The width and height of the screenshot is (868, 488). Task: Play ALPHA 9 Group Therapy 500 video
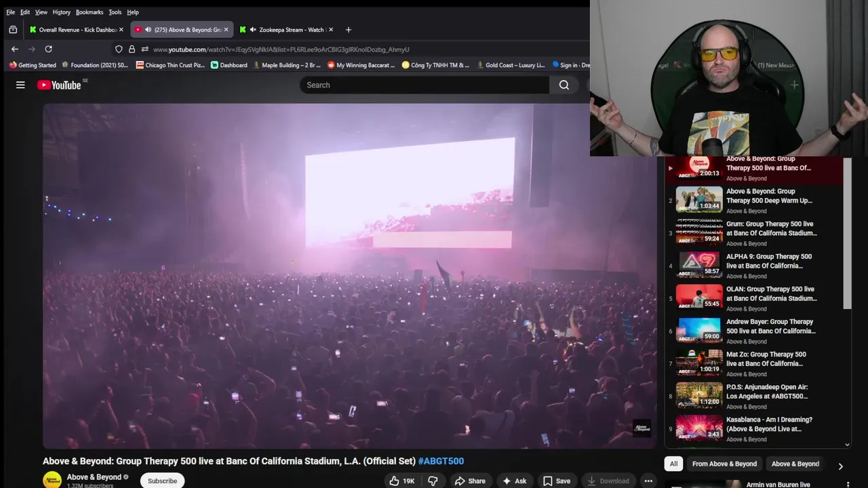click(754, 265)
